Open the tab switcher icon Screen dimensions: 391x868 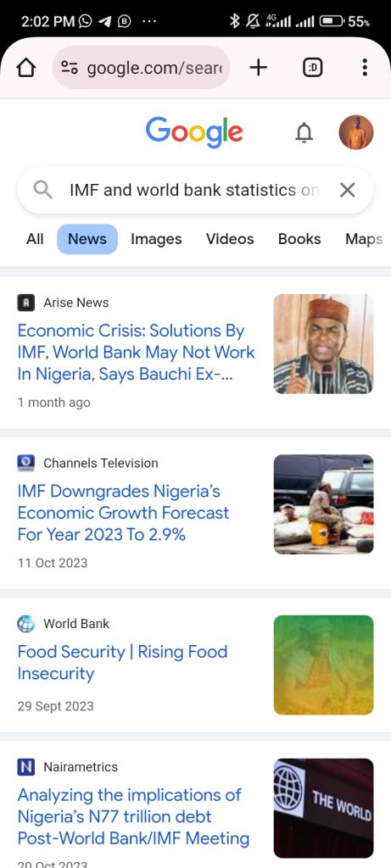pyautogui.click(x=313, y=68)
